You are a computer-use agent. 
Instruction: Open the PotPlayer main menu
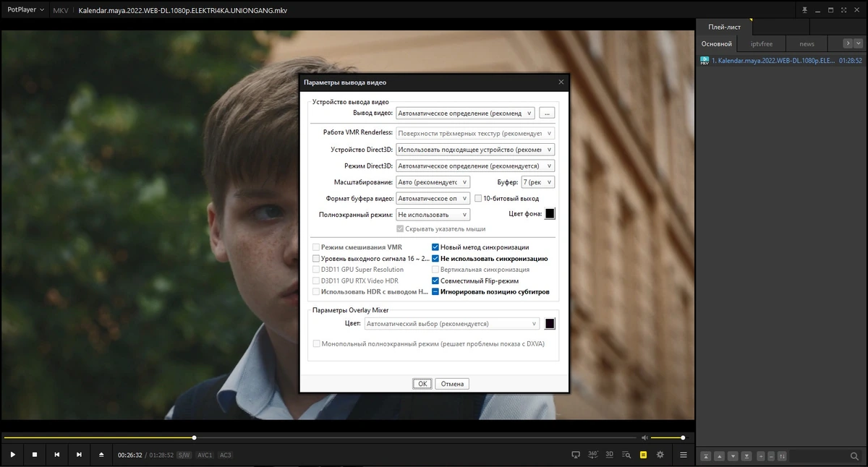[26, 10]
